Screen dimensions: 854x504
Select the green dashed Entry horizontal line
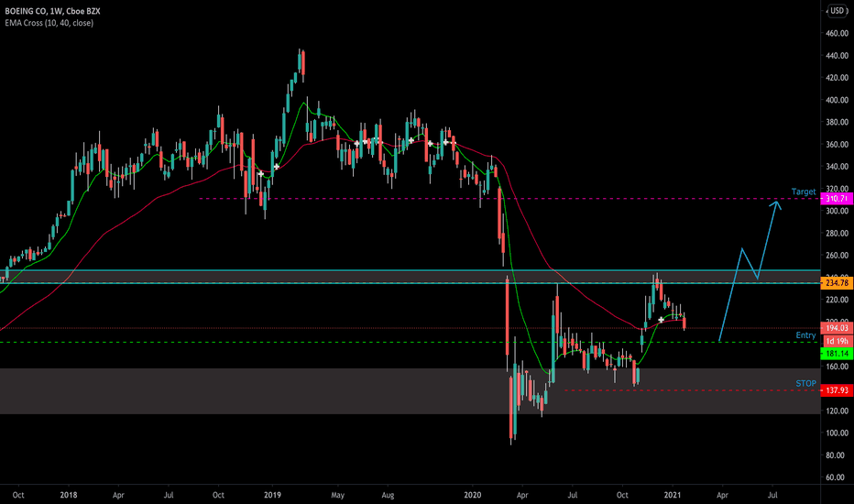point(411,342)
